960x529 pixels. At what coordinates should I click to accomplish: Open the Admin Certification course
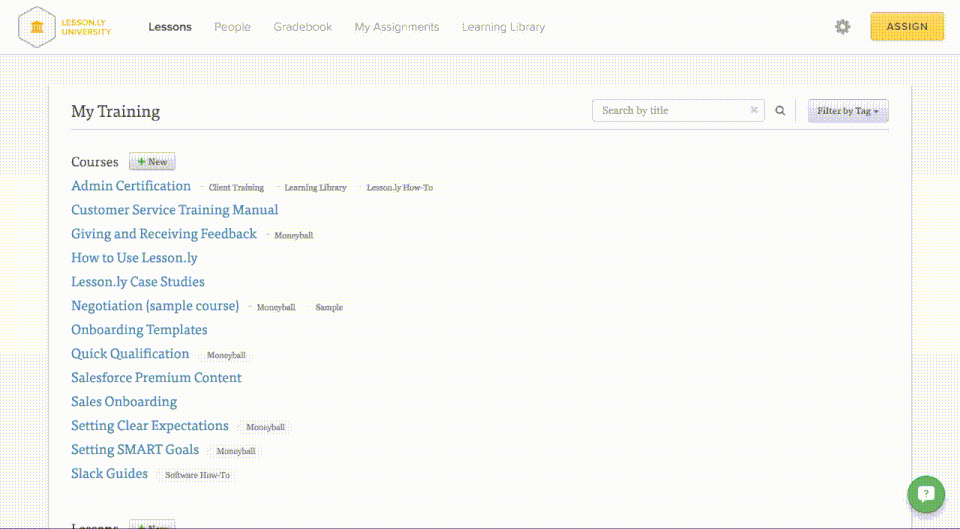[x=131, y=186]
